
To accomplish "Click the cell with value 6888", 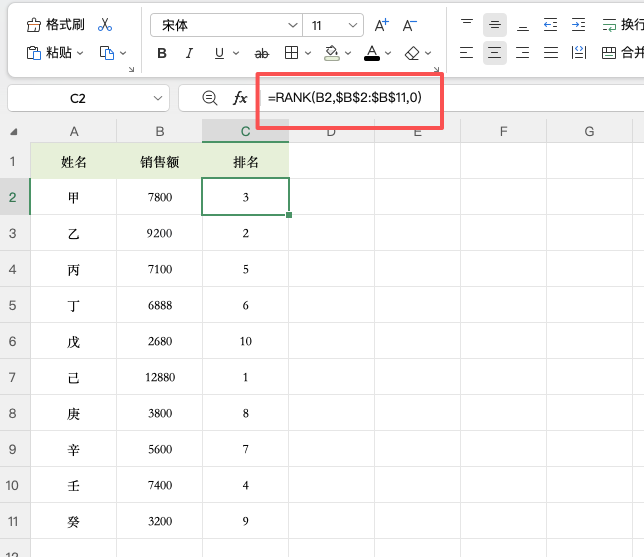I will 159,305.
